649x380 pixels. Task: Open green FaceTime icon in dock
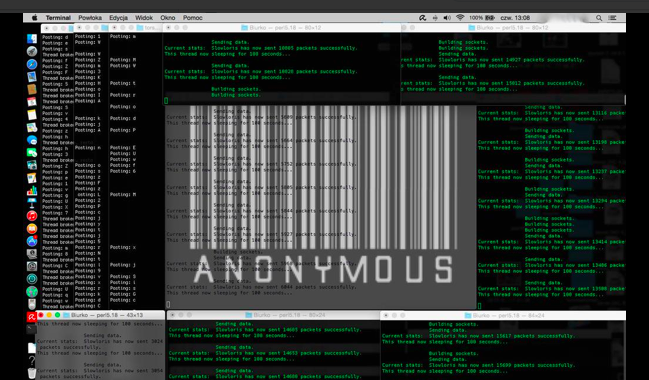pos(32,153)
